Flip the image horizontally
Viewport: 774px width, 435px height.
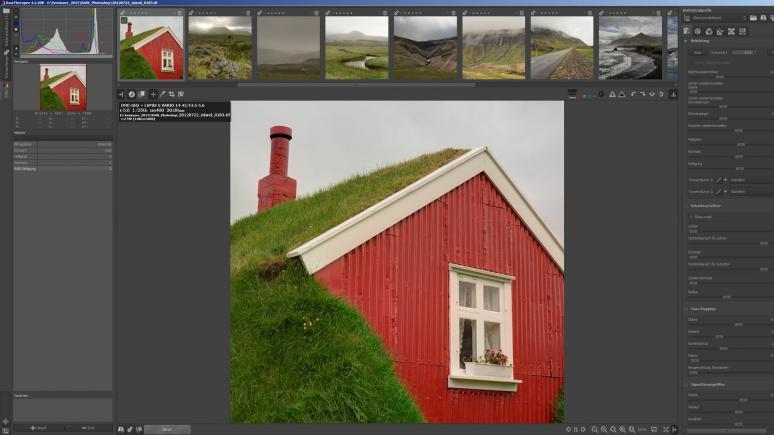[652, 94]
